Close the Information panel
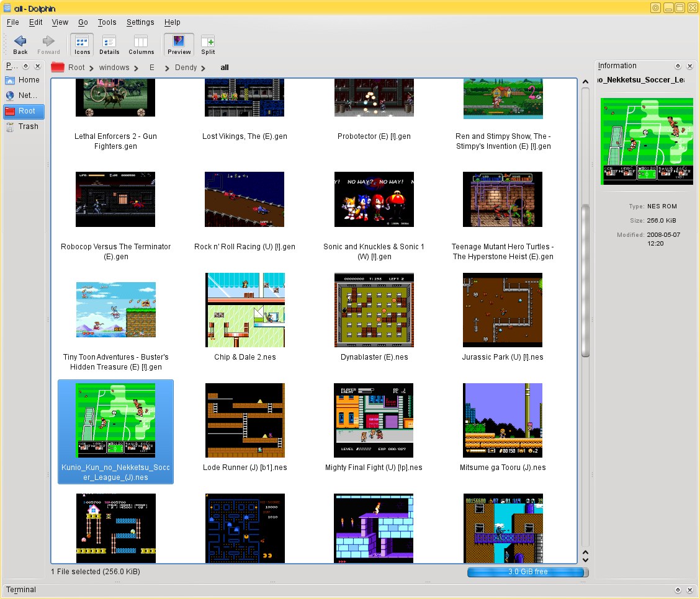700x599 pixels. [x=689, y=66]
